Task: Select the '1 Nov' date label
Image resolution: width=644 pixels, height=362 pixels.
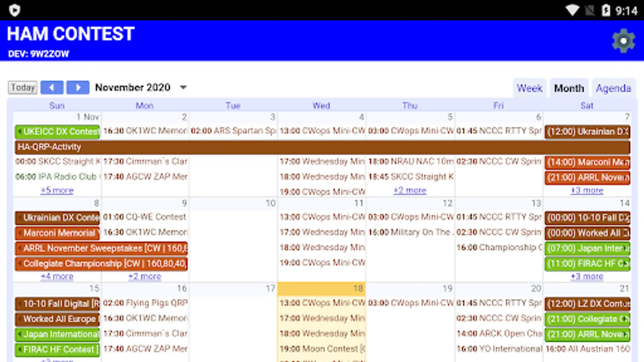Action: click(88, 117)
